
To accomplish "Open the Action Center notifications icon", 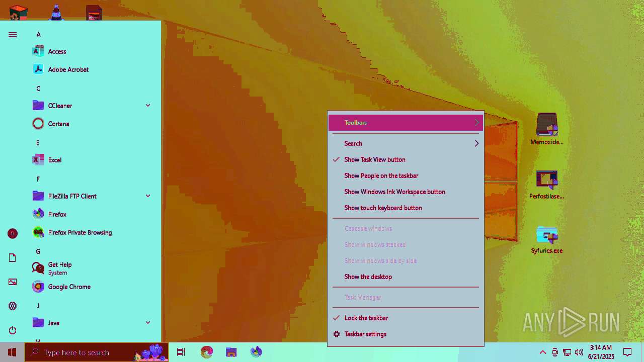I will click(x=627, y=352).
